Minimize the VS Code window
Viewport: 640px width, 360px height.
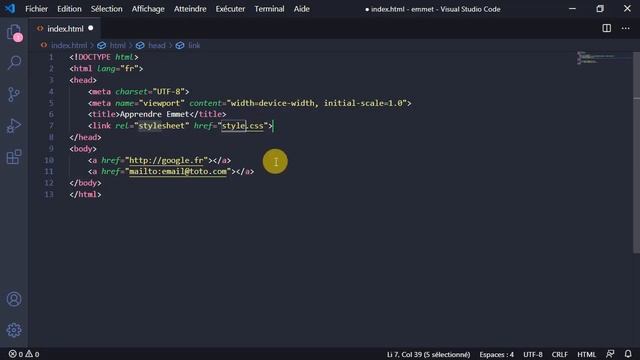point(572,9)
